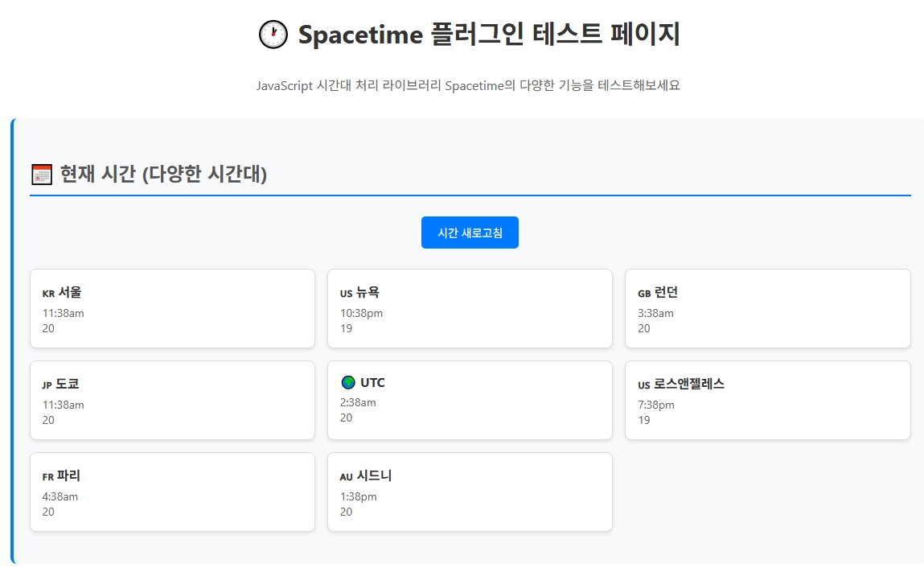Select the 도쿄 time card
The width and height of the screenshot is (924, 572).
172,400
